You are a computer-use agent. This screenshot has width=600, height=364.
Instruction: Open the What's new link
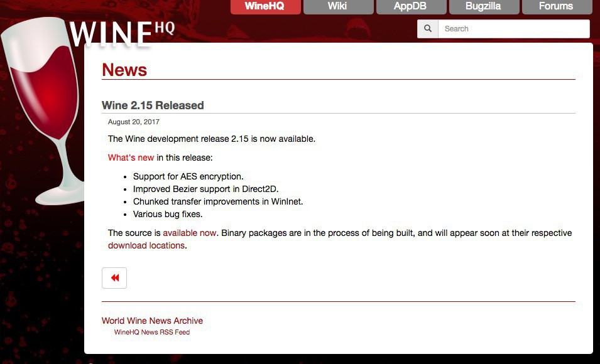pyautogui.click(x=131, y=158)
